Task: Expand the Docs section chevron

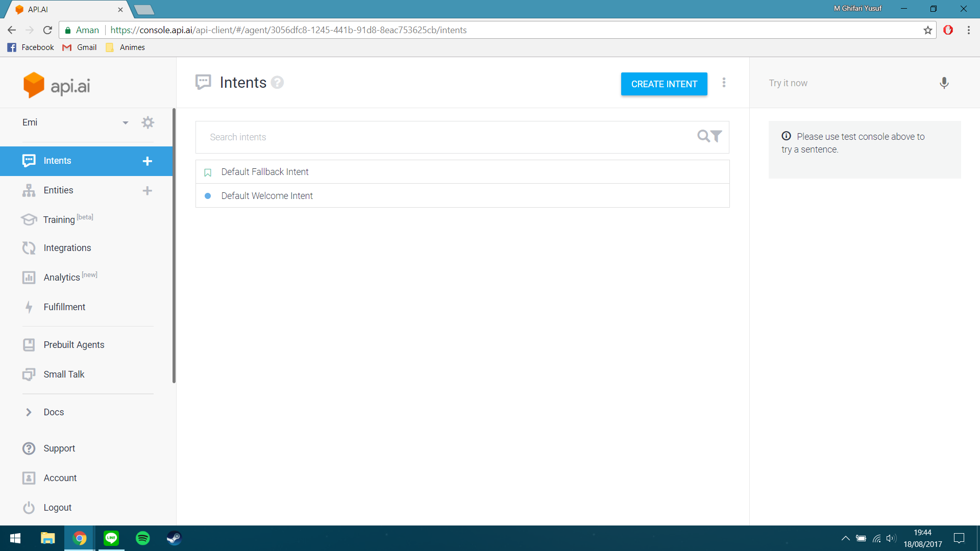Action: 29,412
